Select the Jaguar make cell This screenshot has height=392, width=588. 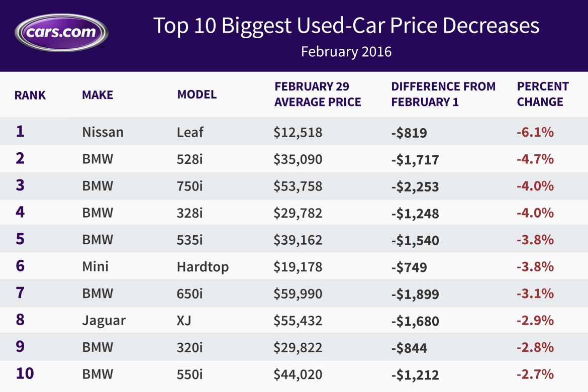[x=104, y=321]
